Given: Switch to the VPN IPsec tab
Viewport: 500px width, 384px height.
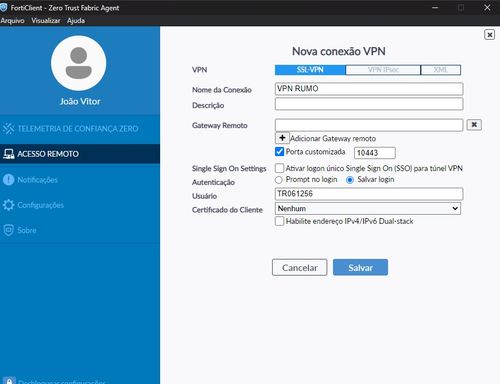Looking at the screenshot, I should (x=383, y=70).
